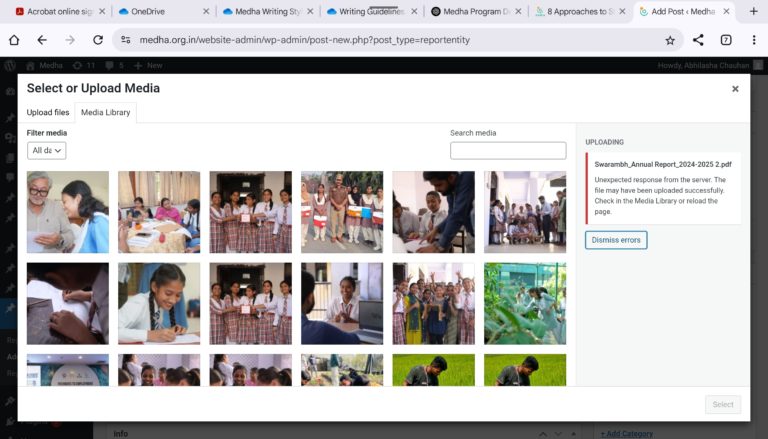Open the browser three-dot menu
Screen dimensions: 768x439
tap(754, 40)
